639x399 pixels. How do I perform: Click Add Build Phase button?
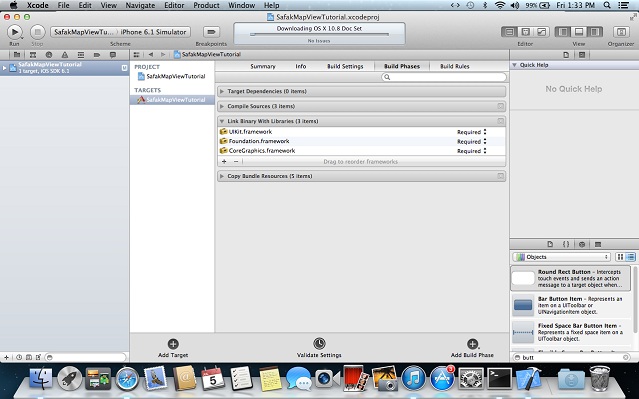tap(472, 348)
